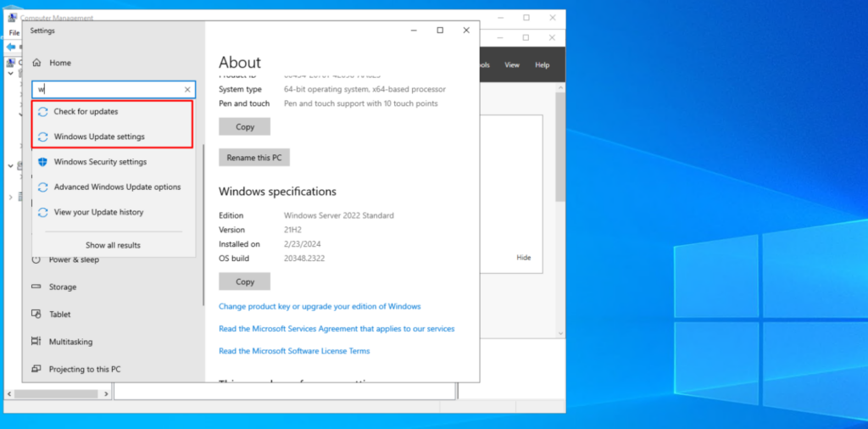The image size is (868, 429).
Task: Click the 64-bit operating system value
Action: (364, 89)
